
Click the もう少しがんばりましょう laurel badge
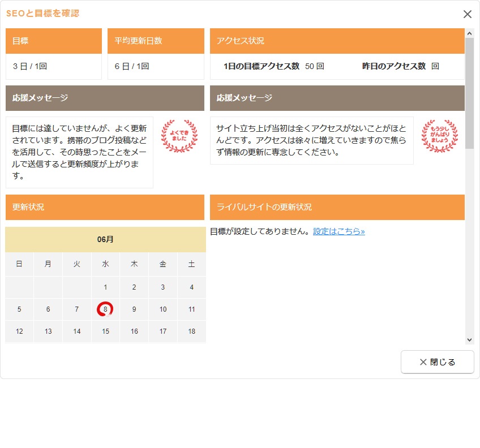pos(439,136)
